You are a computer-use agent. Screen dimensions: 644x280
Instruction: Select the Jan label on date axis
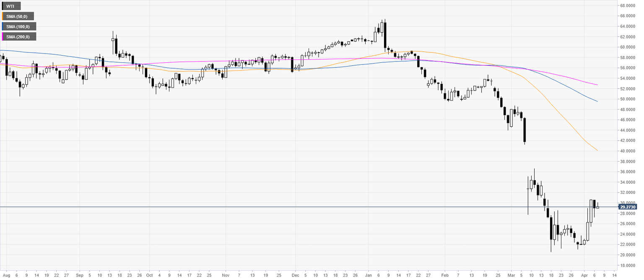(x=369, y=275)
